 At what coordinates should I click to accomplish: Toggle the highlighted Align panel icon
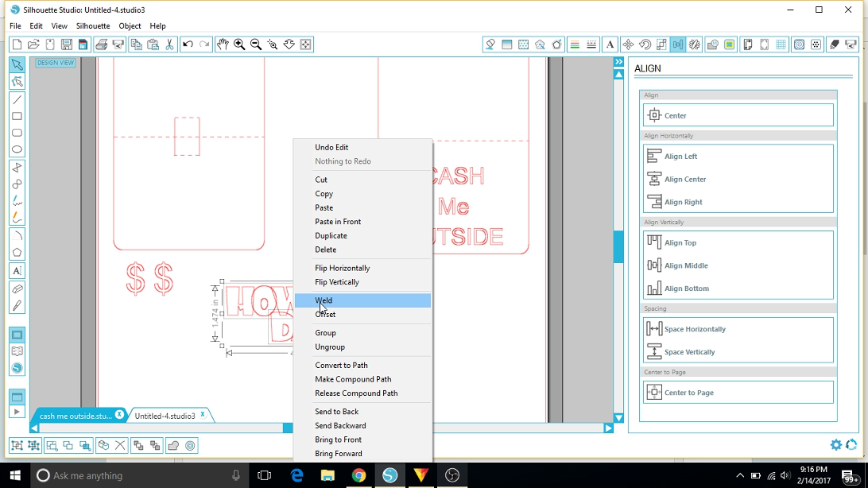[678, 45]
